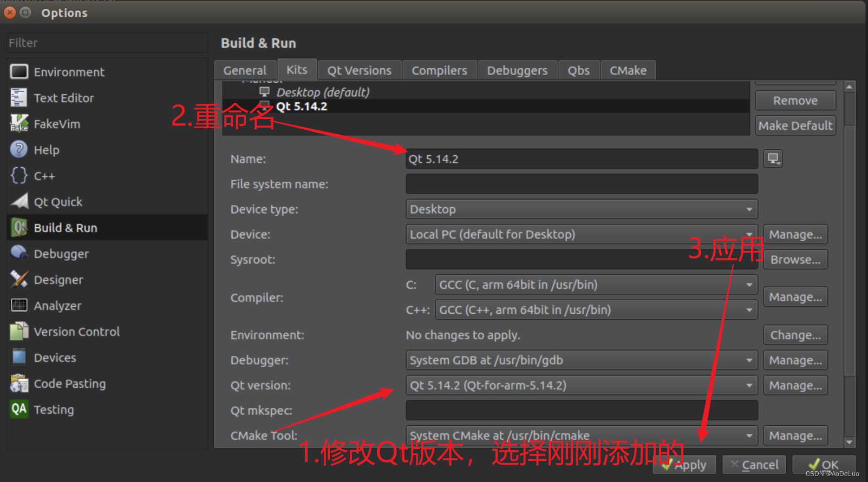This screenshot has height=482, width=868.
Task: Click the Qt mkspec field
Action: pyautogui.click(x=582, y=410)
